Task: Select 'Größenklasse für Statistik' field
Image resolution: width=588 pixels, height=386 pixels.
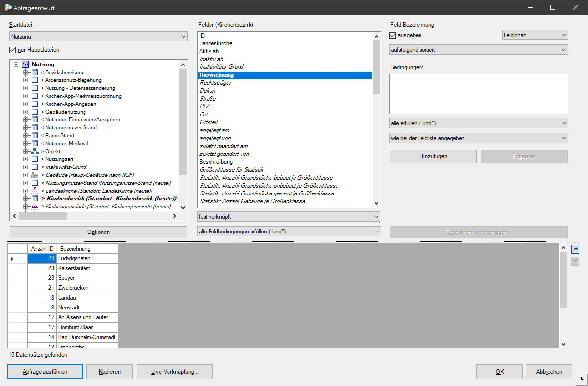Action: 285,170
